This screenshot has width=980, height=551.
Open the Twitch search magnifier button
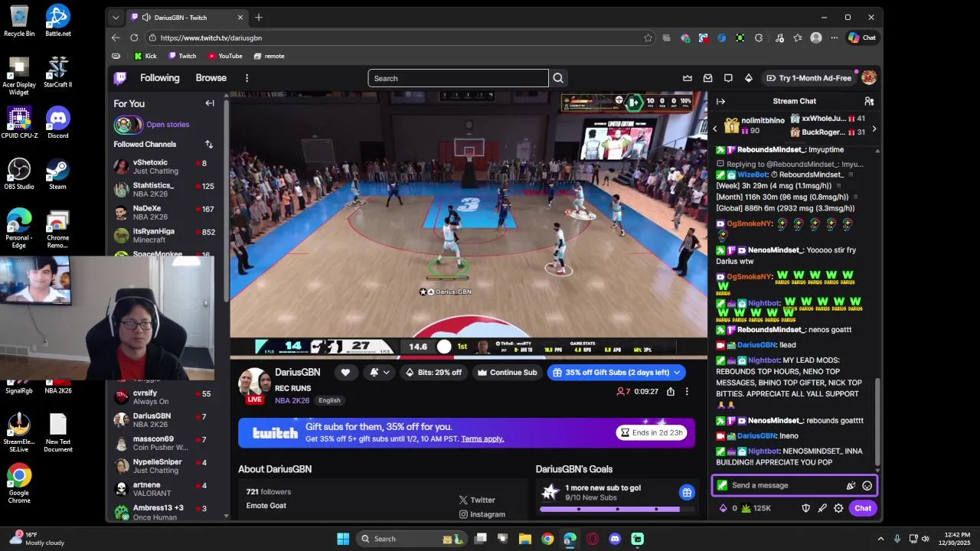(x=558, y=78)
